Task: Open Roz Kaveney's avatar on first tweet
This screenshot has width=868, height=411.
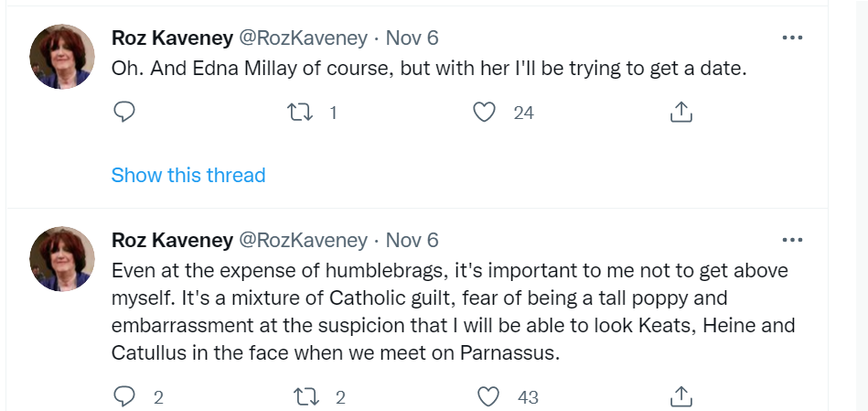Action: [x=62, y=57]
